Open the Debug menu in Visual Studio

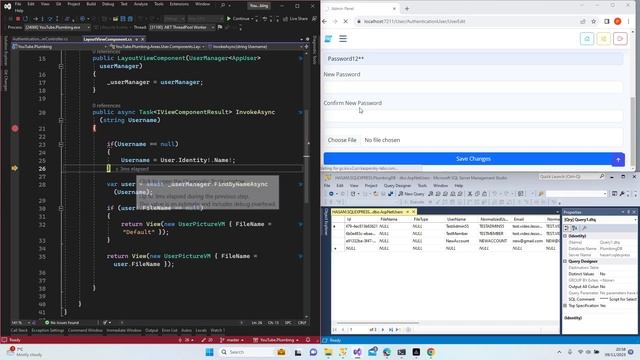pyautogui.click(x=108, y=4)
